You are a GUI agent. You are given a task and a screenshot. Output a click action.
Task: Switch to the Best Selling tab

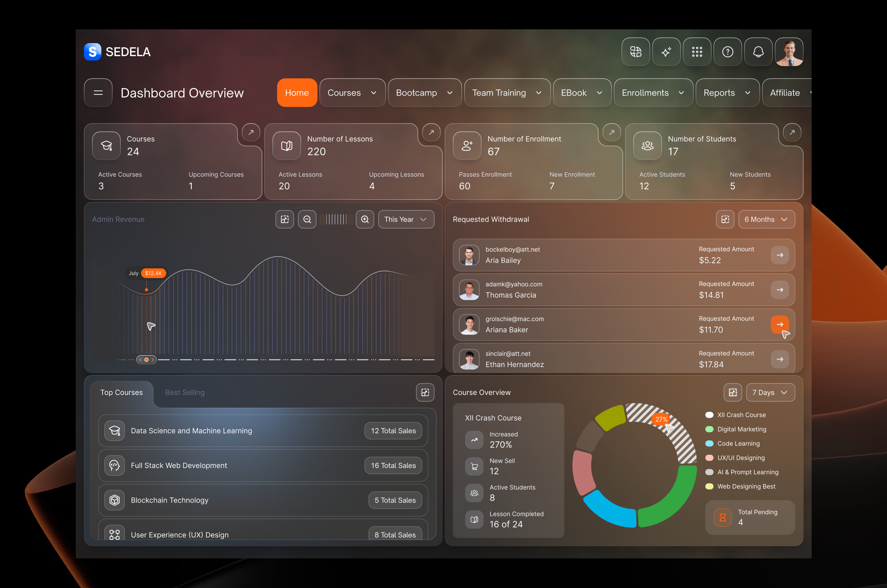click(x=184, y=392)
